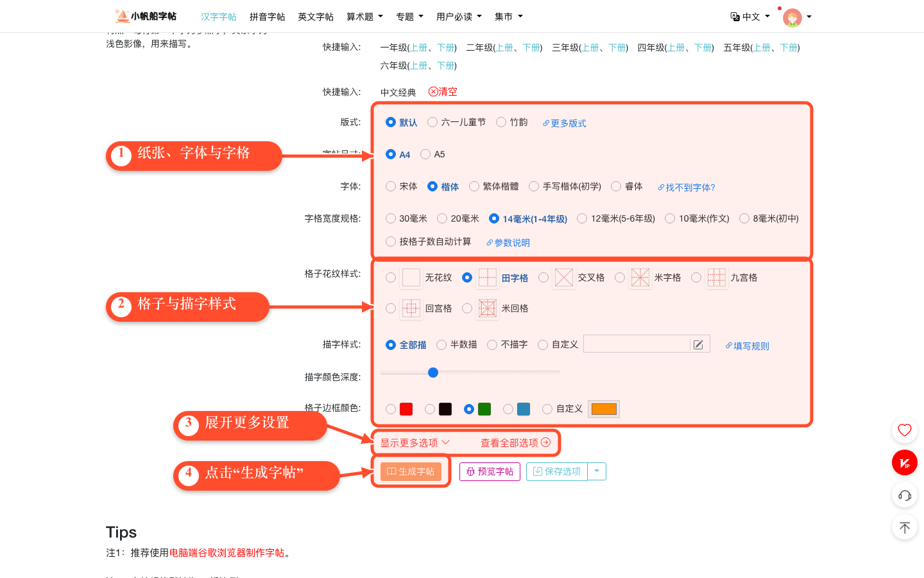Click the 米字格 grid pattern icon
Screen dimensions: 924x578
pyautogui.click(x=640, y=277)
